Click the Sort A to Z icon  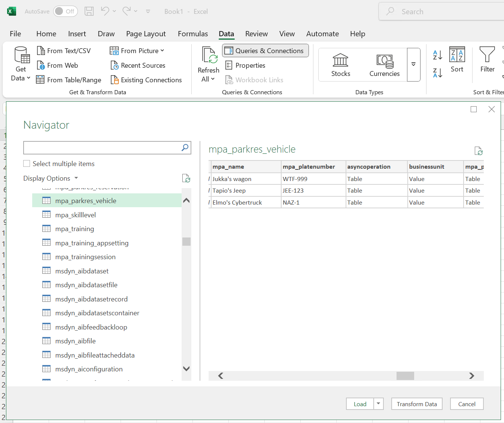437,55
